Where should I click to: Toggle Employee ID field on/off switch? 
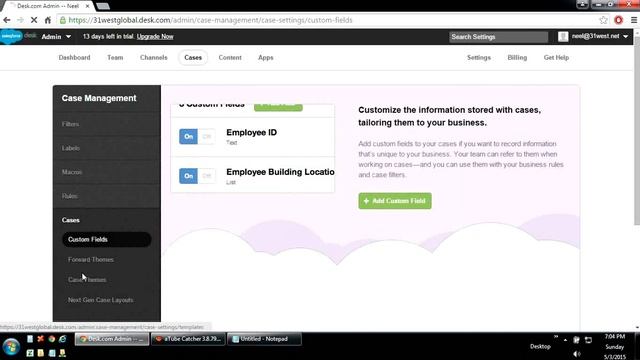click(x=197, y=136)
